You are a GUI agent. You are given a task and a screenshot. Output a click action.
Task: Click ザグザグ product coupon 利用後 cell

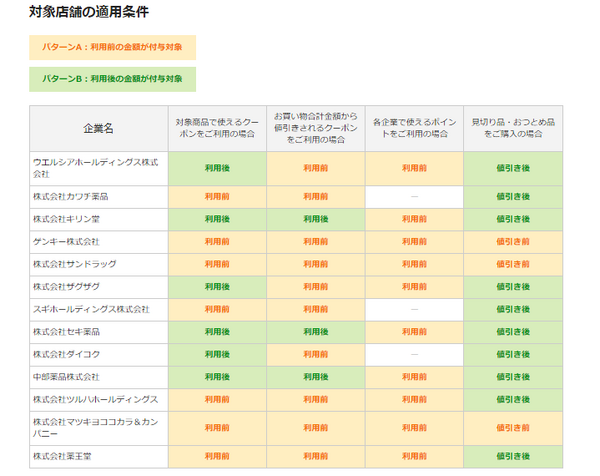point(217,287)
